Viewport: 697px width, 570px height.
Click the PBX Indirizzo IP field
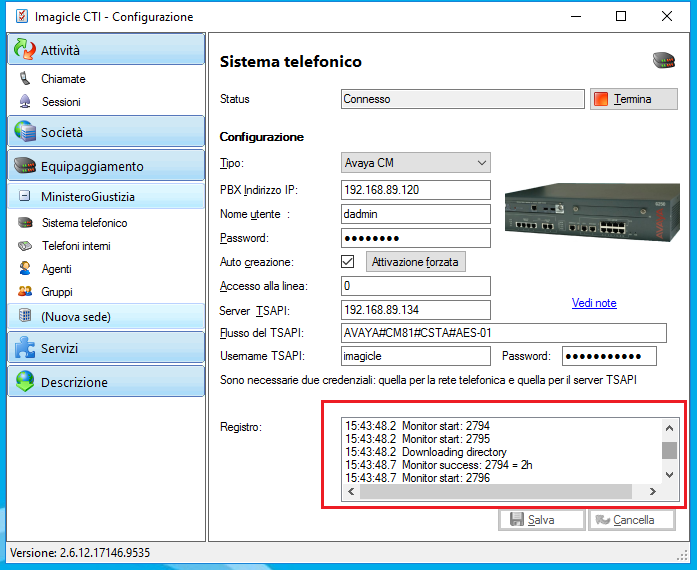coord(416,190)
